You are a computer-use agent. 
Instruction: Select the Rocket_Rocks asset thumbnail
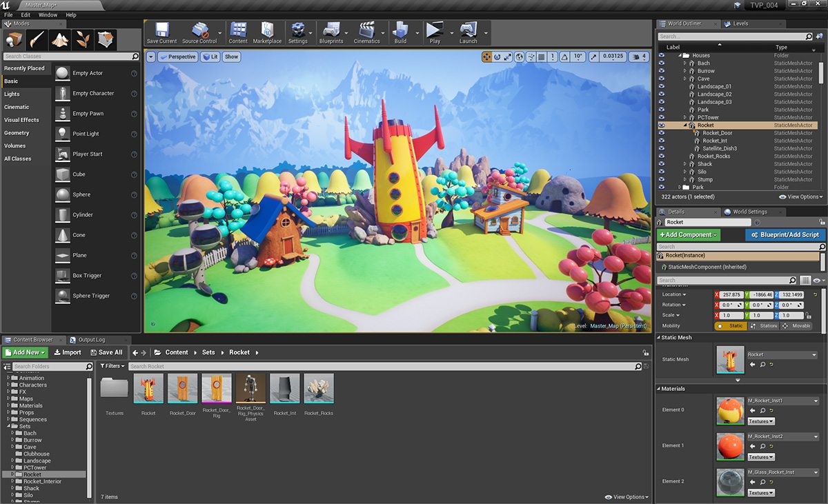tap(318, 389)
